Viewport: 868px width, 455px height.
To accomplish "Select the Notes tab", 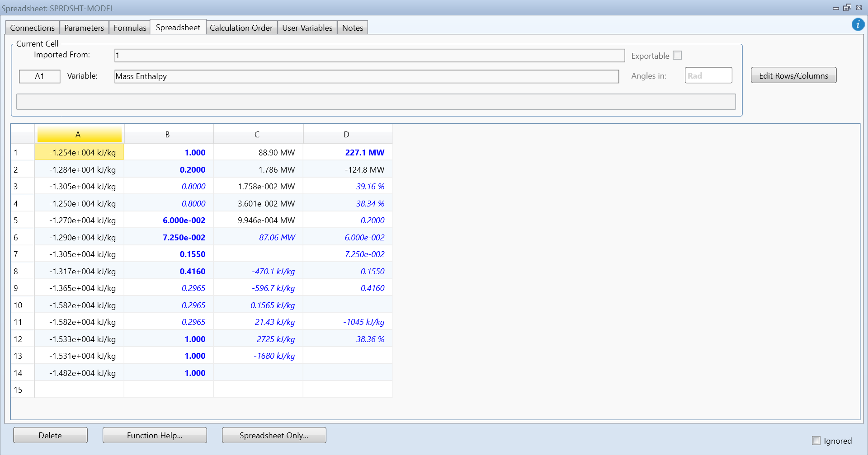I will point(353,28).
